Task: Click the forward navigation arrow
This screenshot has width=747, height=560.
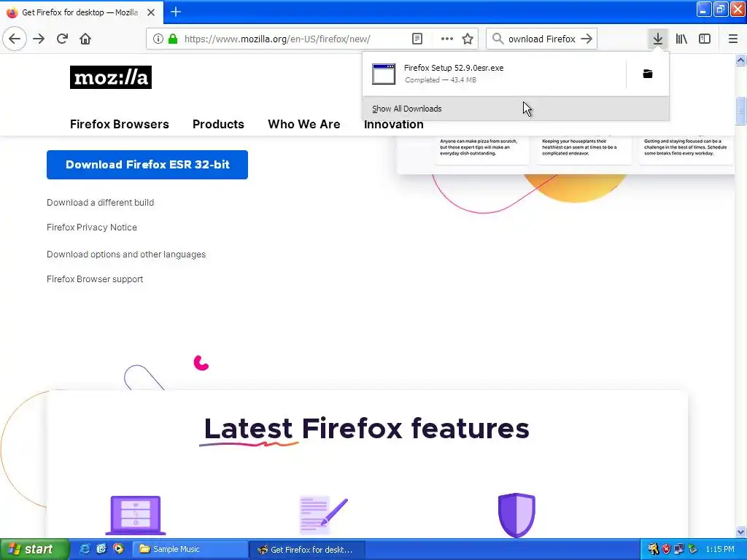Action: pyautogui.click(x=39, y=39)
